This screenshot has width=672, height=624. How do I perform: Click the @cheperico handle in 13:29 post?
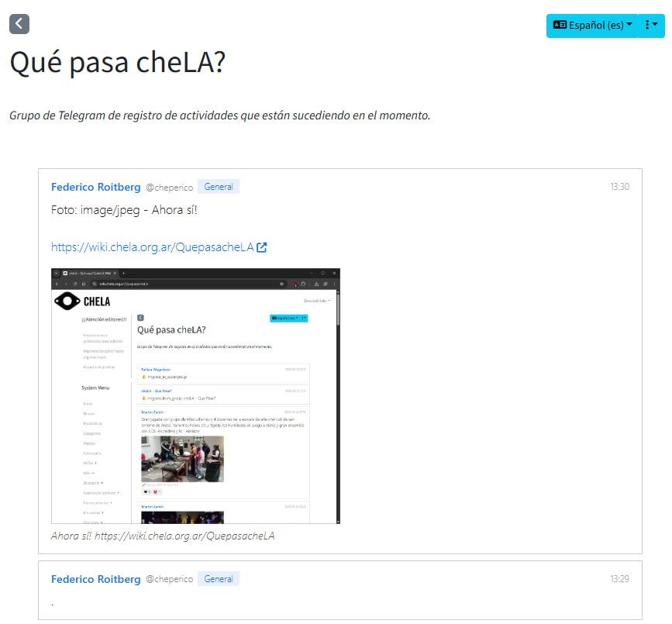pyautogui.click(x=169, y=579)
